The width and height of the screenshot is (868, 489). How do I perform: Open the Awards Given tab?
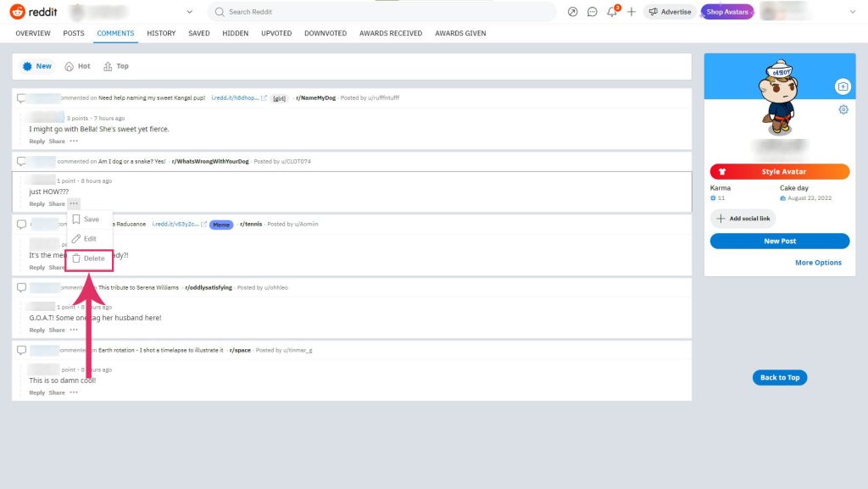pyautogui.click(x=460, y=33)
